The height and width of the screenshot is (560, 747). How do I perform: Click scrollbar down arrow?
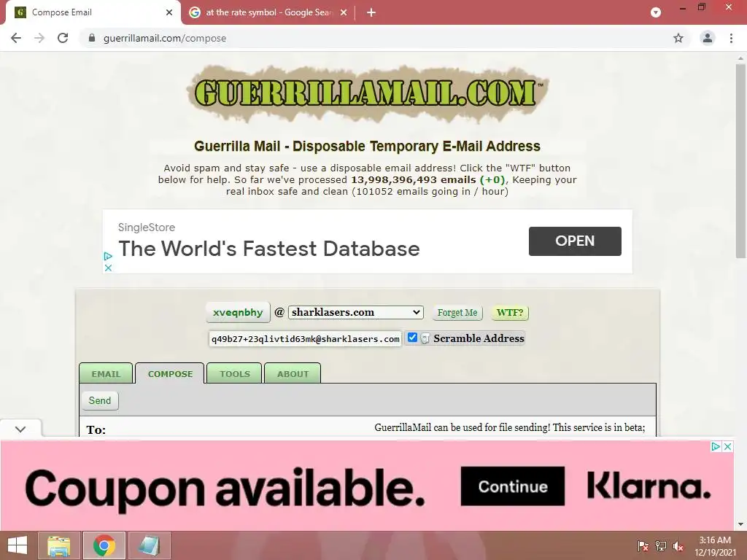point(740,524)
